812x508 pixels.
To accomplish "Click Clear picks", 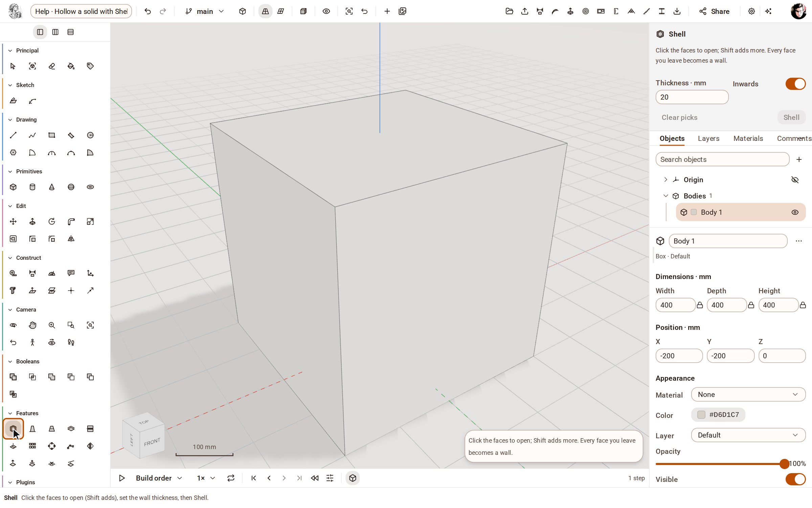I will point(679,118).
